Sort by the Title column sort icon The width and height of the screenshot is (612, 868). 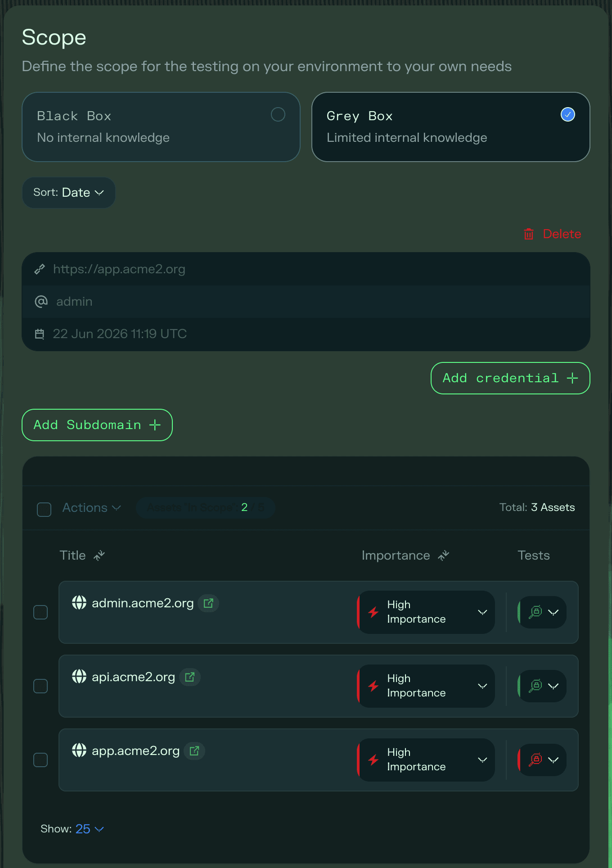pos(99,556)
